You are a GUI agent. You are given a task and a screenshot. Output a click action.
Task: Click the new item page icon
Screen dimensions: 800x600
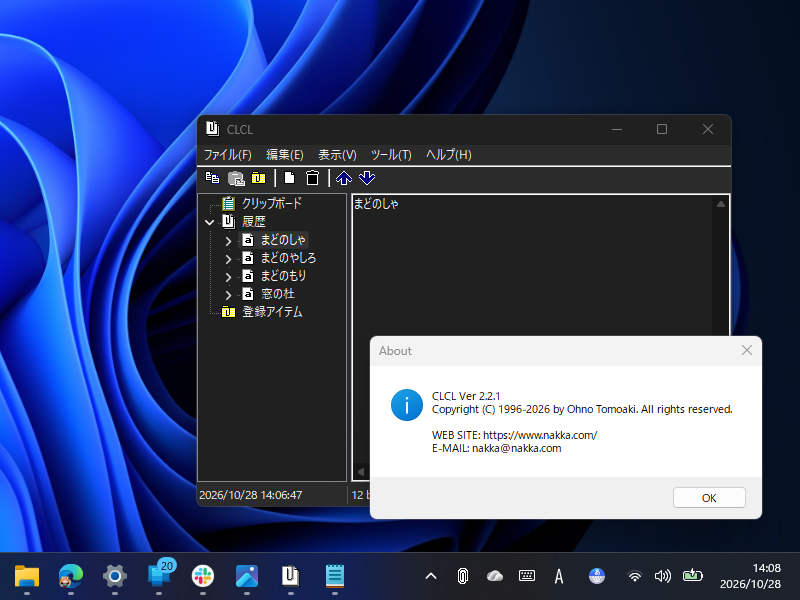pyautogui.click(x=289, y=178)
